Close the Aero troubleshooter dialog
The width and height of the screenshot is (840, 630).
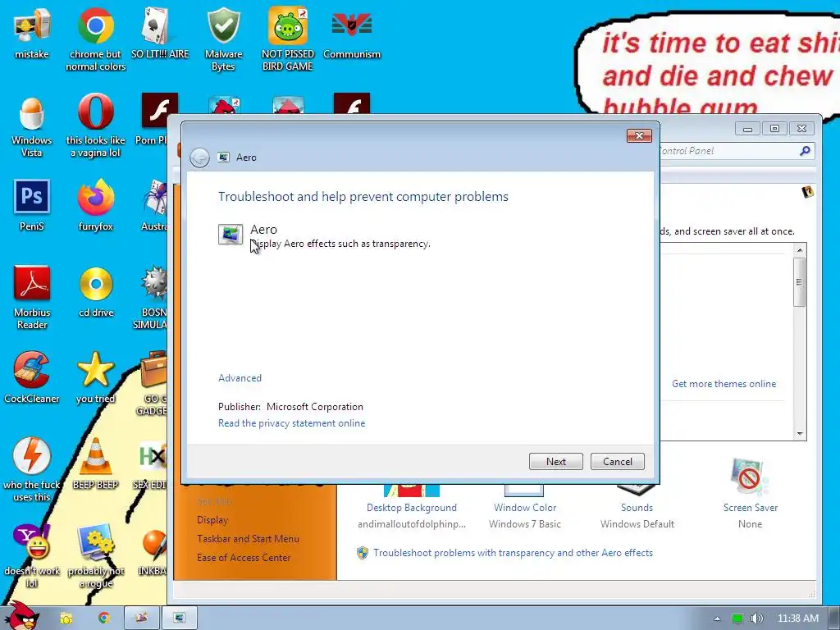639,135
